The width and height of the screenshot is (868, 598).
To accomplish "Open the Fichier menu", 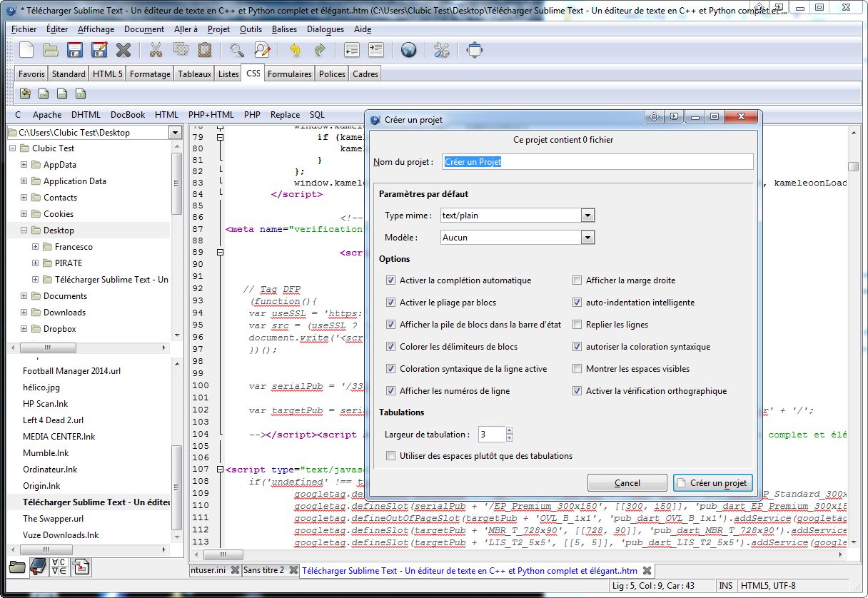I will click(24, 29).
